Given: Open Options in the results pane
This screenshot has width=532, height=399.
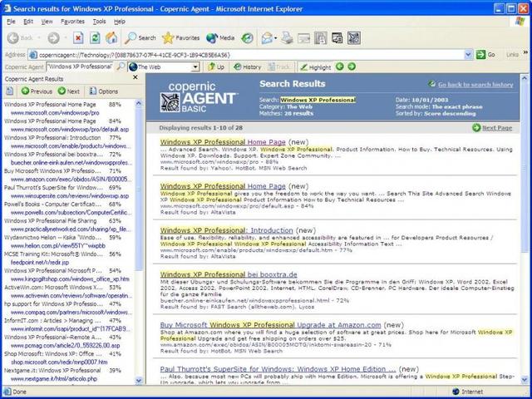Looking at the screenshot, I should (103, 91).
